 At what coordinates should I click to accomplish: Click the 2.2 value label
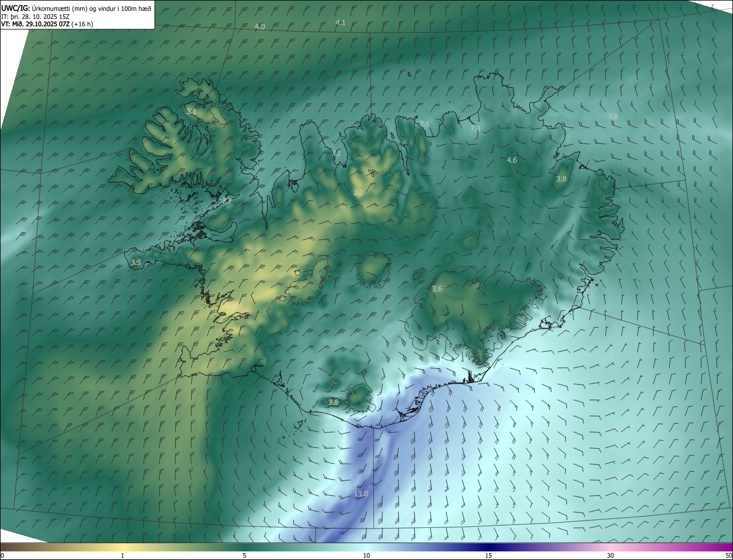coord(358,193)
